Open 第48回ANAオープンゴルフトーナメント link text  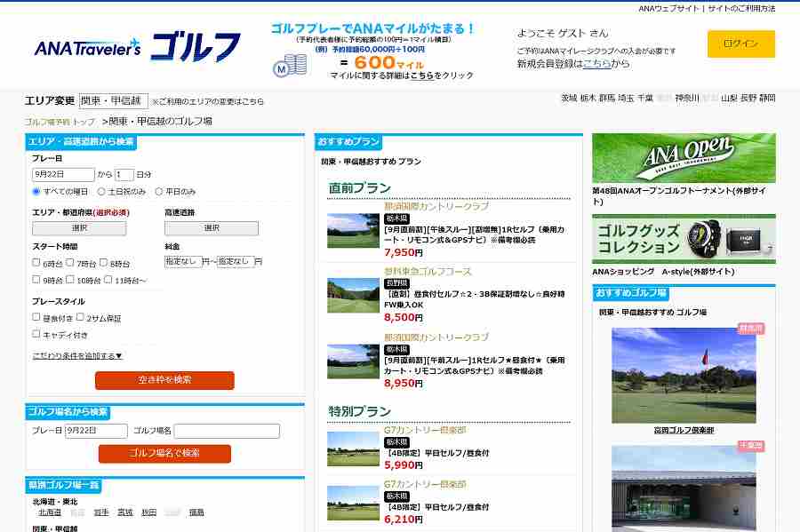coord(679,195)
